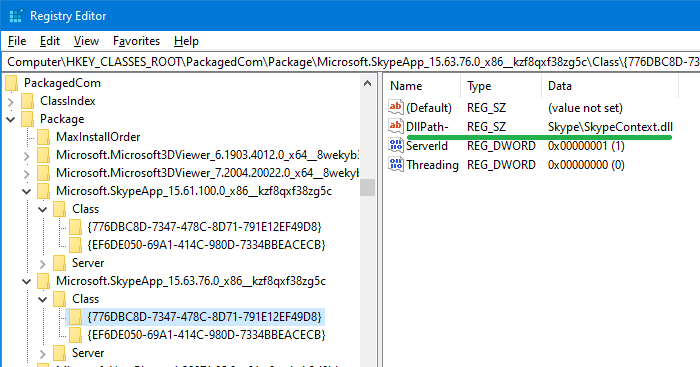Viewport: 700px width, 367px height.
Task: Select the MaxInstallOrder key
Action: point(98,137)
